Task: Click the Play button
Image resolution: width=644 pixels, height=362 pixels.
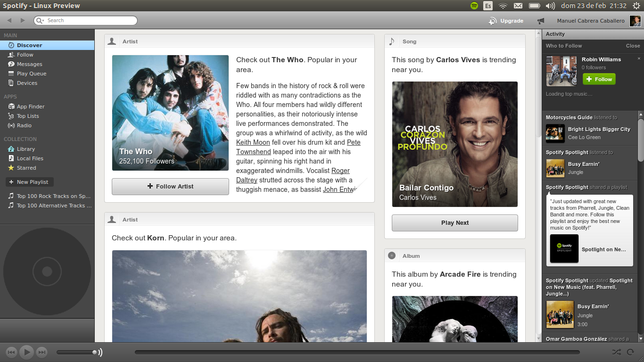Action: (x=27, y=352)
